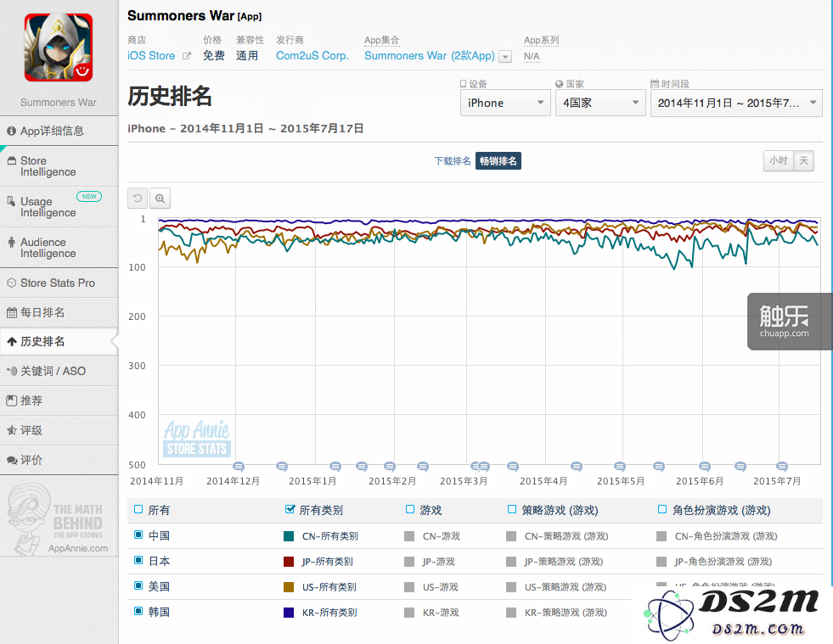This screenshot has width=833, height=644.
Task: Click the 关键词 / ASO key icon
Action: (x=12, y=371)
